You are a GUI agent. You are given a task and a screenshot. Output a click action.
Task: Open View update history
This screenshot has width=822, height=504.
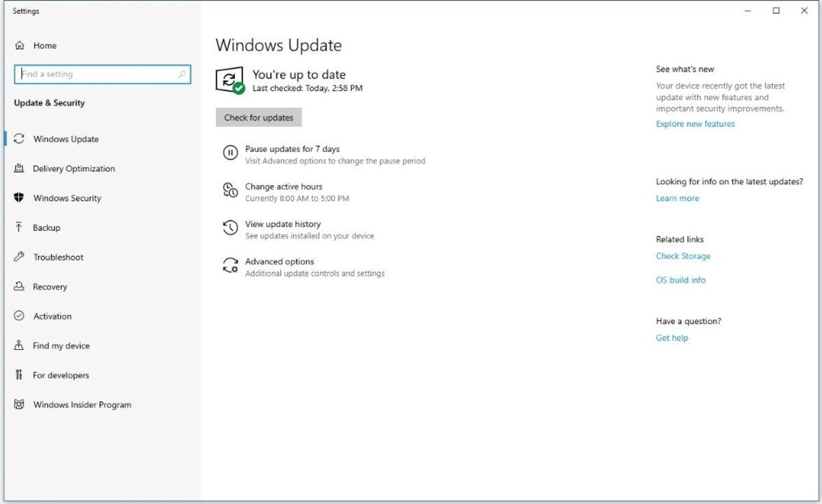[x=284, y=224]
